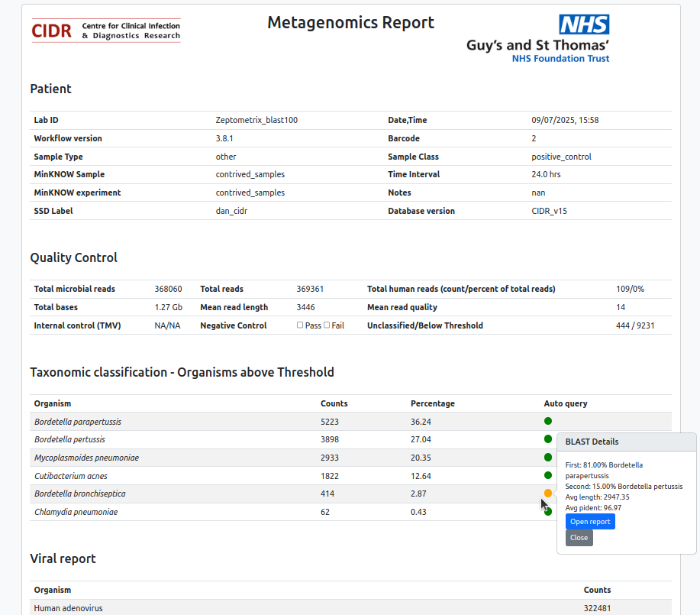The width and height of the screenshot is (700, 615).
Task: Click the green dot for Bordetella parapertussis
Action: click(548, 421)
